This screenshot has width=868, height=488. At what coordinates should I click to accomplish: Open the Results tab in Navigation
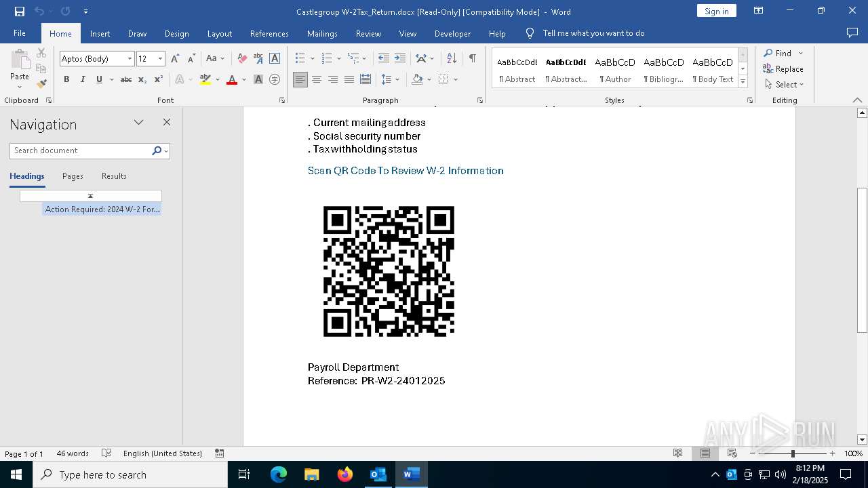point(114,176)
